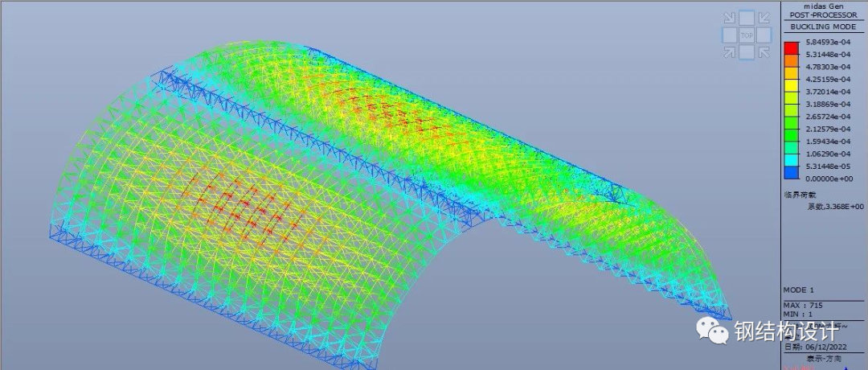Click the square above TOP in view cube

point(746,18)
